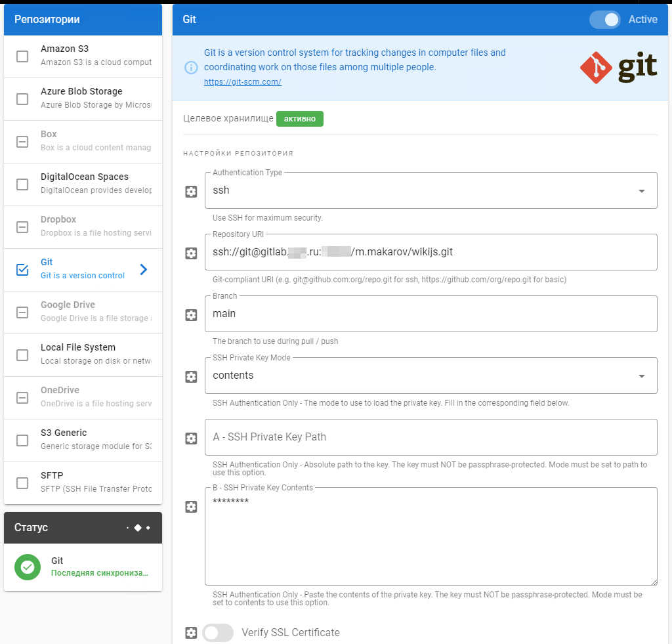Viewport: 672px width, 644px height.
Task: Click the green checkmark status icon for Git
Action: click(28, 567)
